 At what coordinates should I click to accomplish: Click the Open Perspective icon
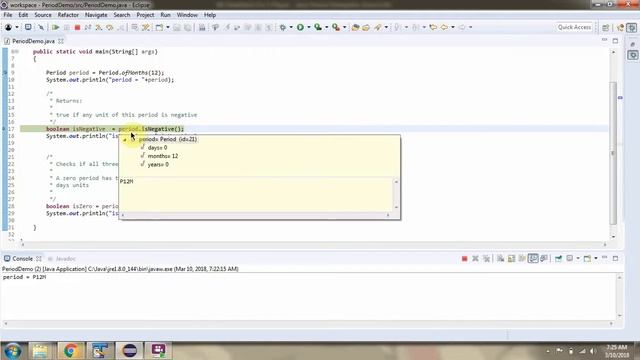[x=605, y=27]
